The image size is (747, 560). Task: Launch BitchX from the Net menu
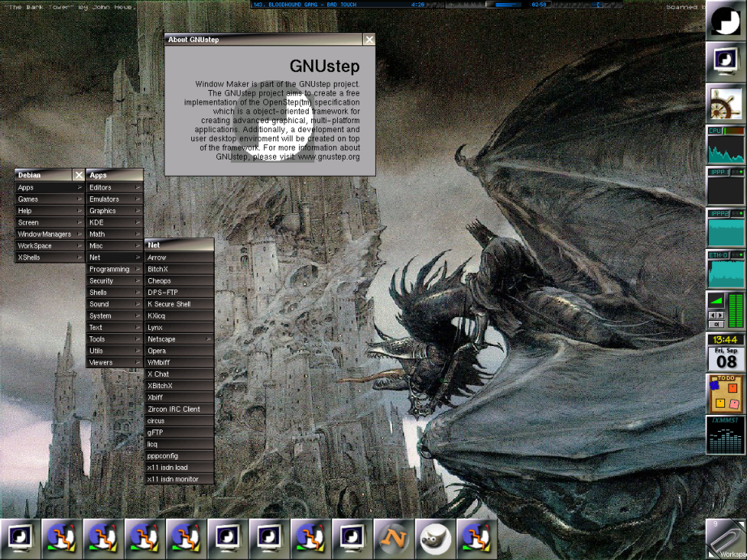(179, 269)
